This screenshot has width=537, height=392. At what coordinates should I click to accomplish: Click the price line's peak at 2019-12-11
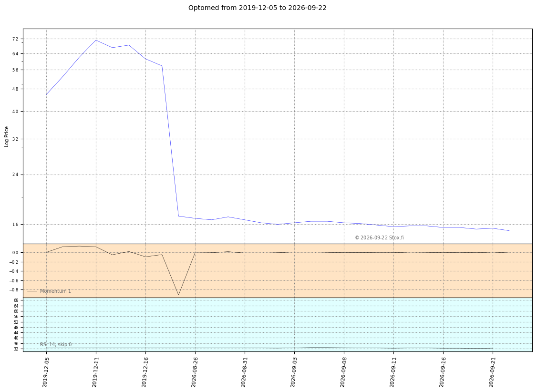point(96,40)
